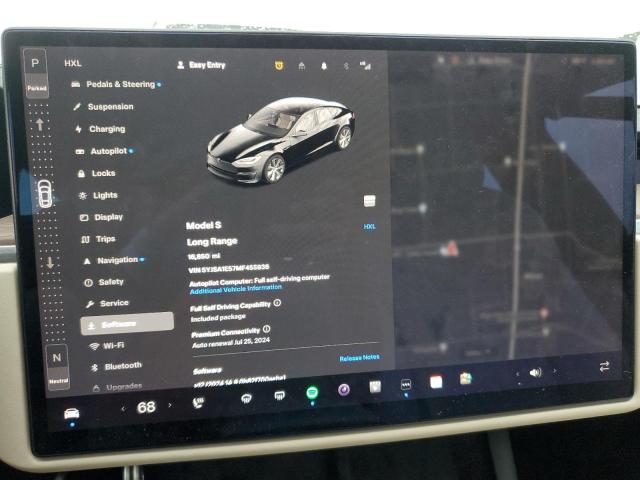The width and height of the screenshot is (640, 480).
Task: Open Additional Vehicle Information link
Action: coord(236,289)
